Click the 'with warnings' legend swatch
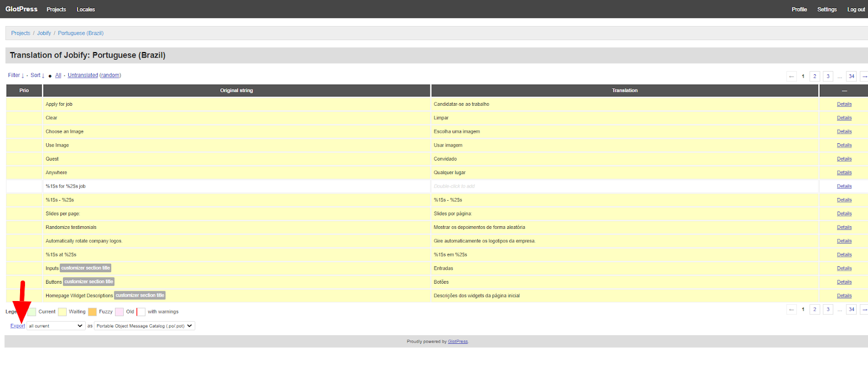Screen dimensions: 868x384 [141, 312]
